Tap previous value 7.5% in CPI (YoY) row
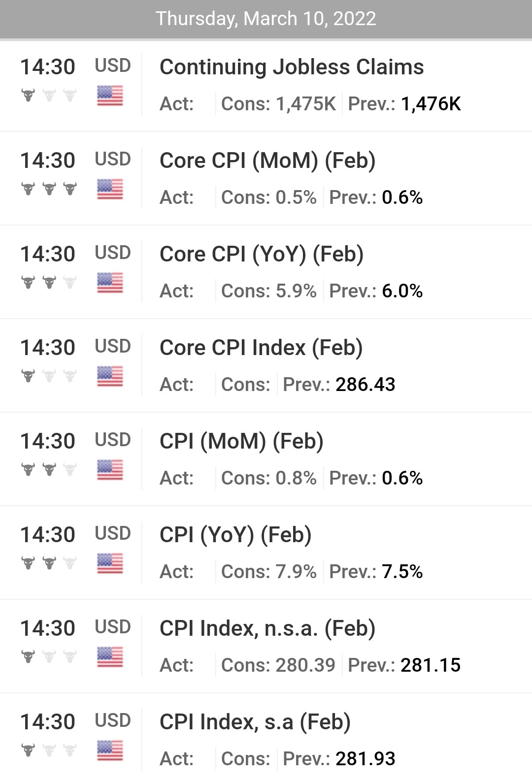This screenshot has height=782, width=532. pos(402,572)
